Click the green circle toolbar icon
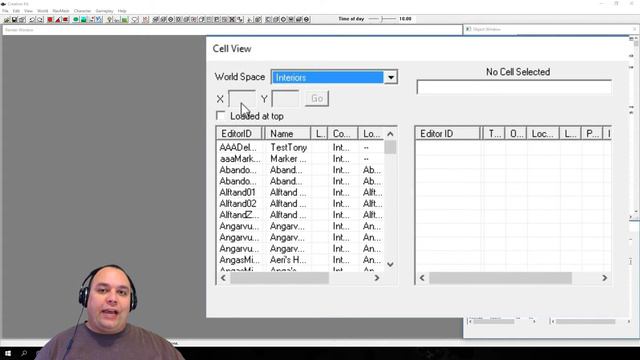 pos(76,19)
